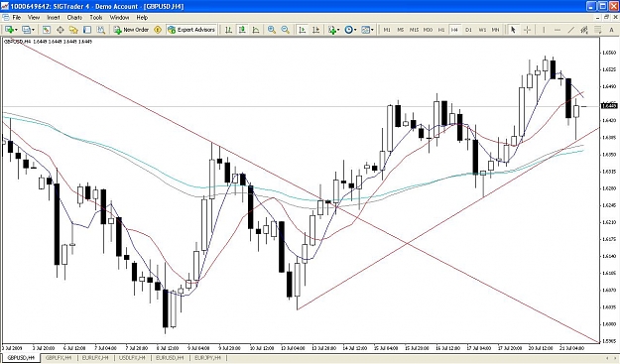The height and width of the screenshot is (364, 620).
Task: Select the Text label tool
Action: 611,30
